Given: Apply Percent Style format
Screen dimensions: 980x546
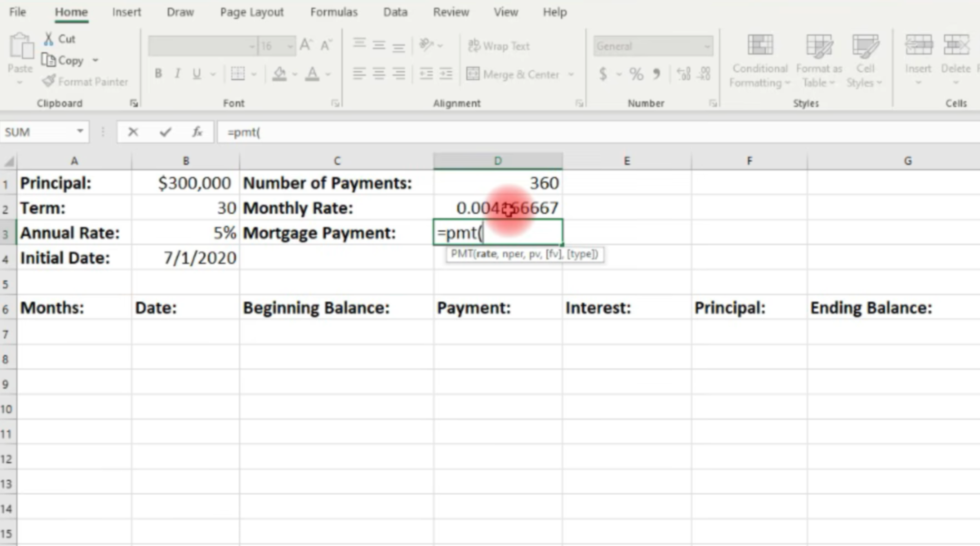Looking at the screenshot, I should pyautogui.click(x=636, y=74).
